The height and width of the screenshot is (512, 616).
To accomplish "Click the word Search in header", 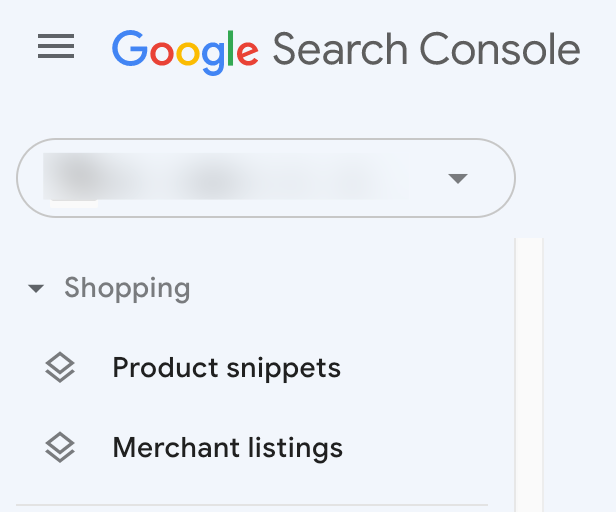I will click(x=340, y=49).
